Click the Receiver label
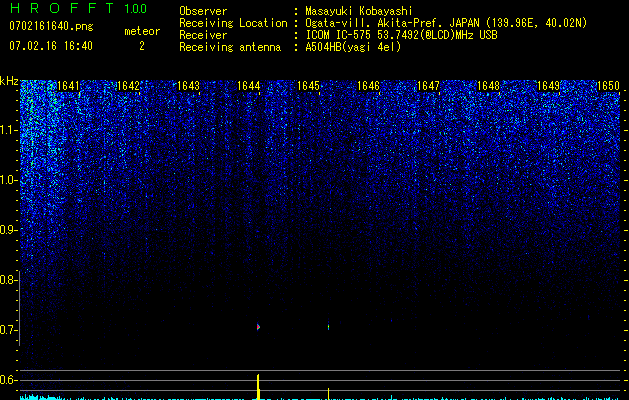629x400 pixels. point(203,35)
